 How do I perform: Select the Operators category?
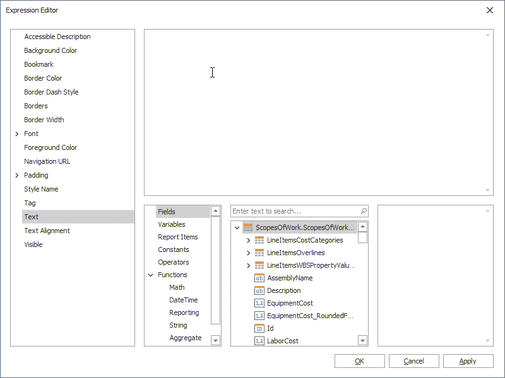point(173,262)
